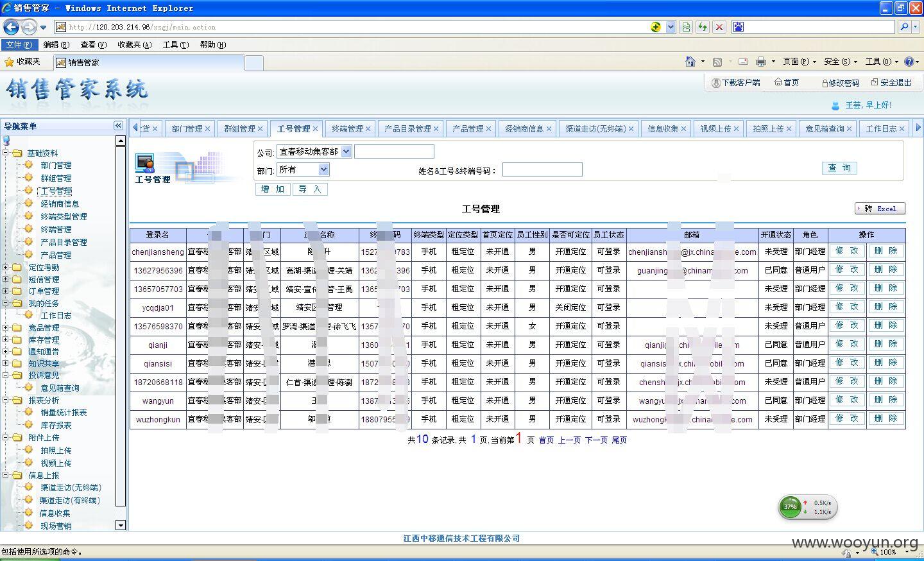Image resolution: width=924 pixels, height=561 pixels.
Task: Click the IE back navigation button
Action: click(11, 27)
